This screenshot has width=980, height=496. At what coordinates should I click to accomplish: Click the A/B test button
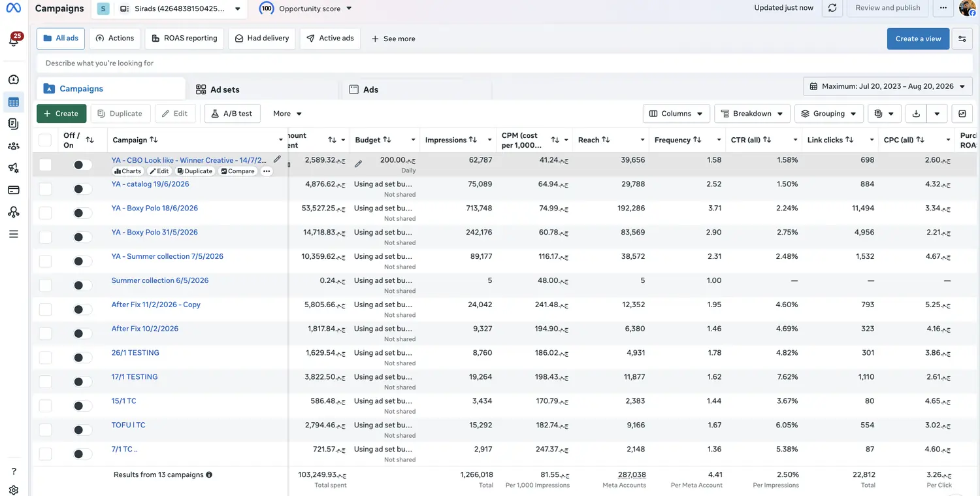click(233, 114)
